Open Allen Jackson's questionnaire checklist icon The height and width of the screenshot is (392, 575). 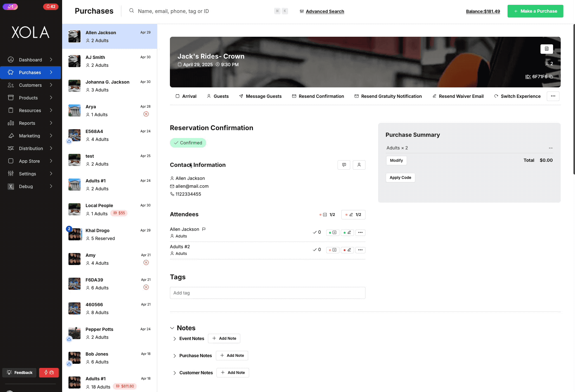pos(333,233)
